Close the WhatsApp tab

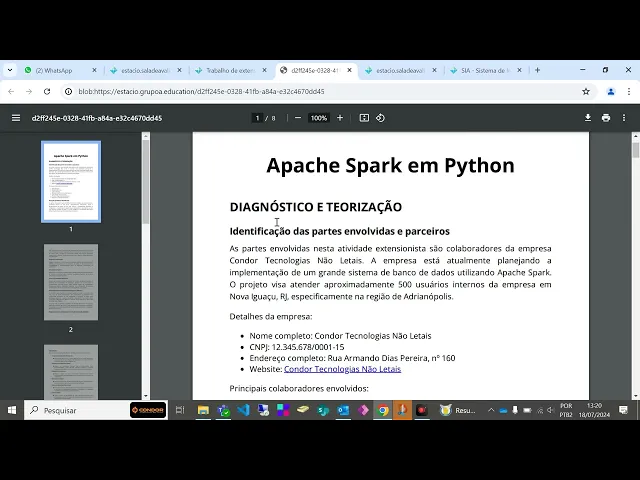pos(94,70)
